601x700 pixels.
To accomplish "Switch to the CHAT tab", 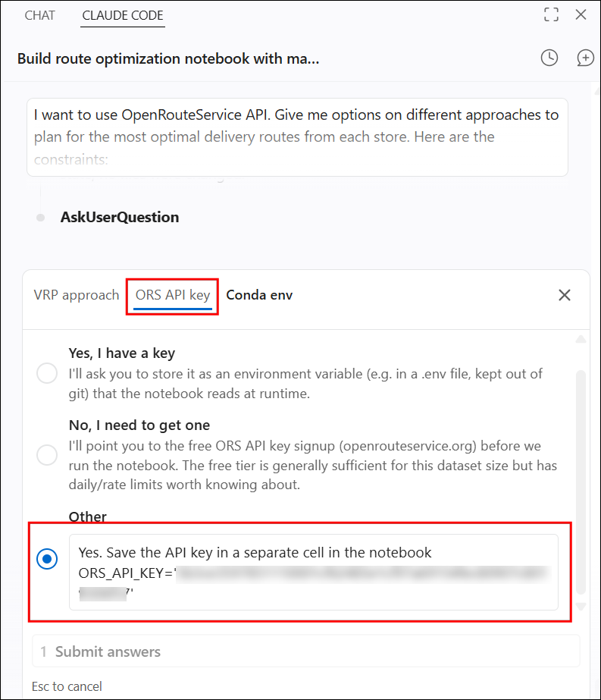I will pos(39,15).
